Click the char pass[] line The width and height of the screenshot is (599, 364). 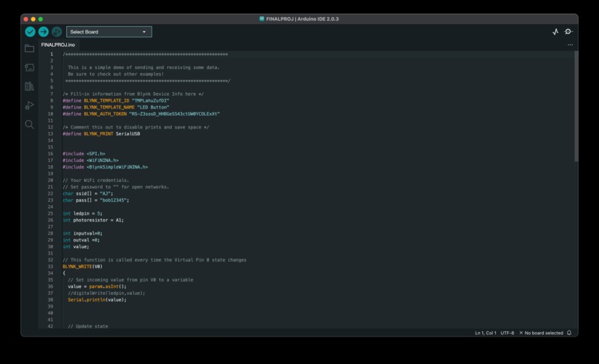click(x=96, y=200)
